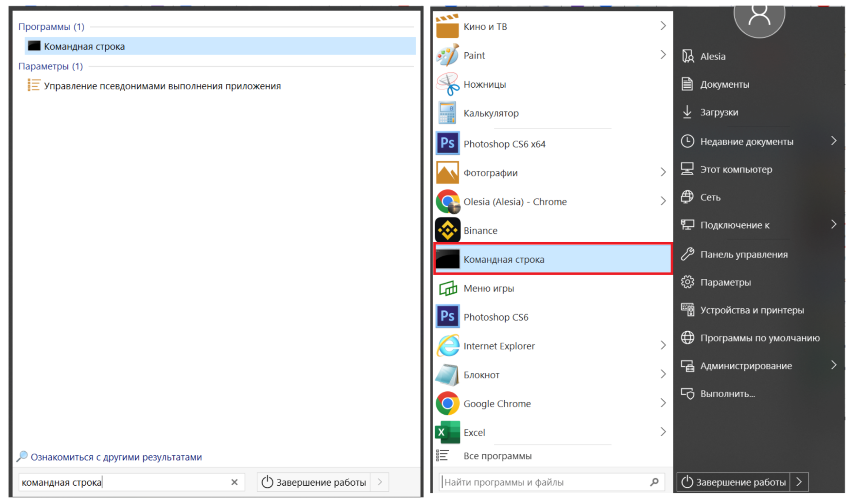851x504 pixels.
Task: Open the Photoshop CS6 x64 icon
Action: pyautogui.click(x=447, y=143)
